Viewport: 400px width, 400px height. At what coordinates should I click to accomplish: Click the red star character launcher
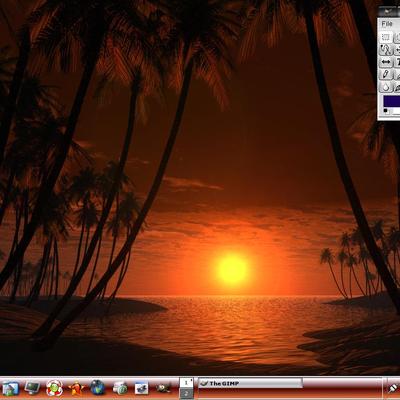coord(76,389)
